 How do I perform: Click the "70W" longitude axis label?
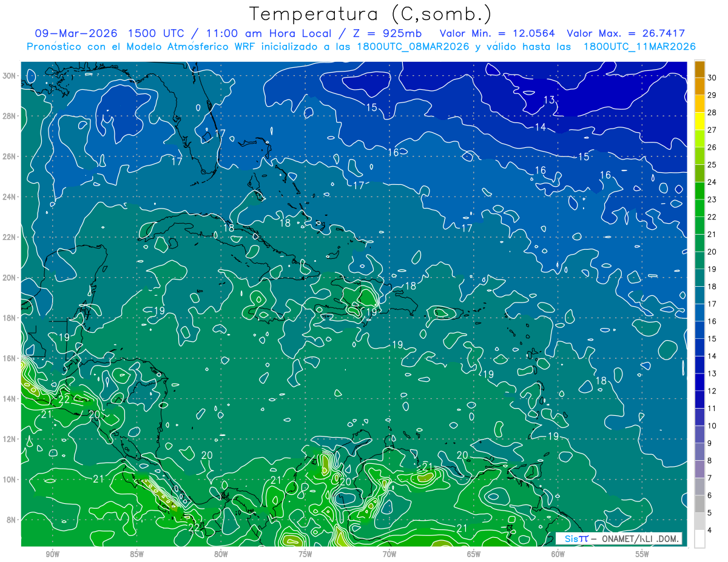click(389, 554)
